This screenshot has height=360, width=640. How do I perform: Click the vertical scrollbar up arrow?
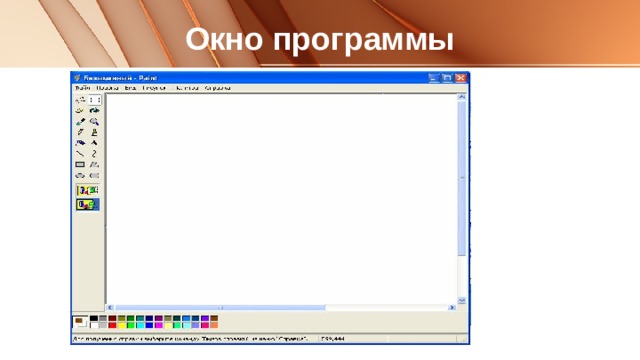point(462,97)
